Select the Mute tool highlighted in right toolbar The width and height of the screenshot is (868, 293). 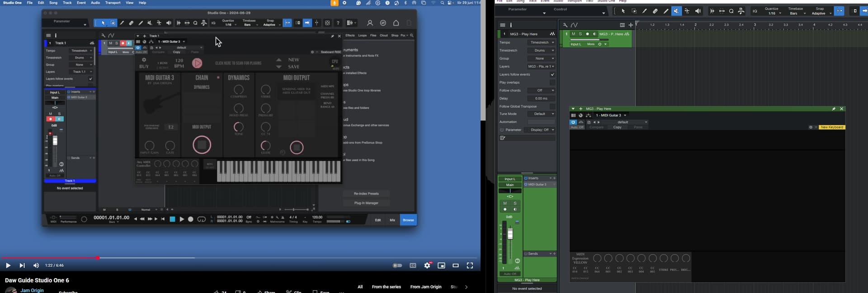pyautogui.click(x=676, y=11)
